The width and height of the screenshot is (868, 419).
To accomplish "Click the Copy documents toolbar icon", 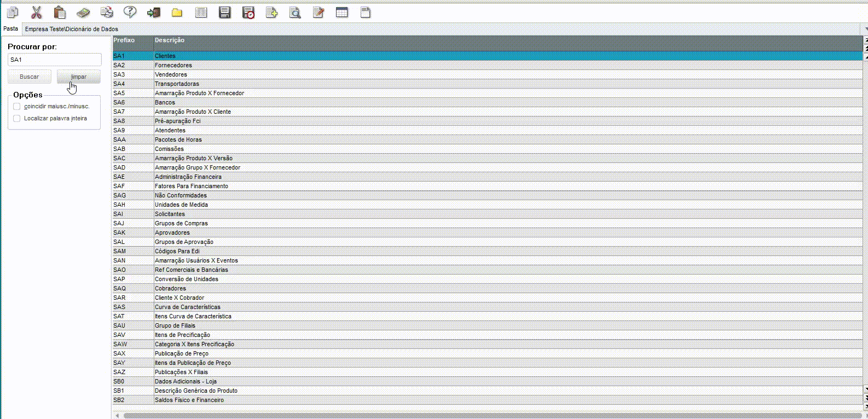I will coord(12,12).
